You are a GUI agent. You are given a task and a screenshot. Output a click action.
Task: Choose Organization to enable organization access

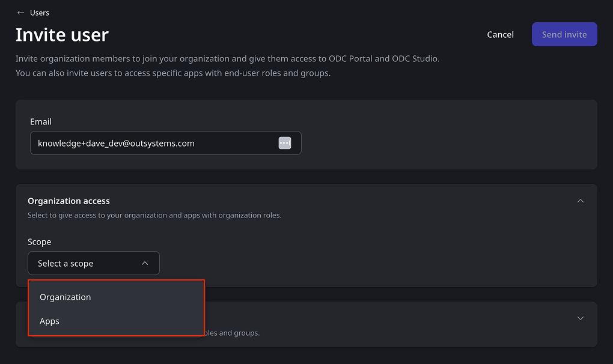(x=65, y=297)
